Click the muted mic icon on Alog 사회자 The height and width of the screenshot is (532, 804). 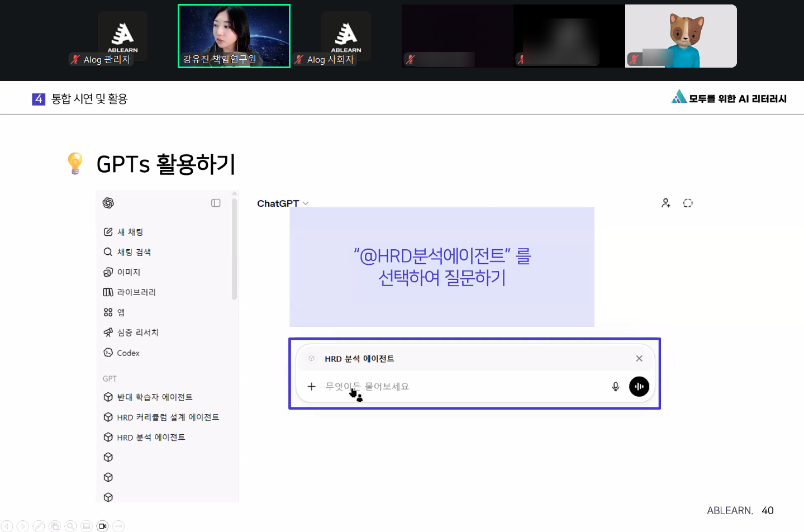click(299, 59)
